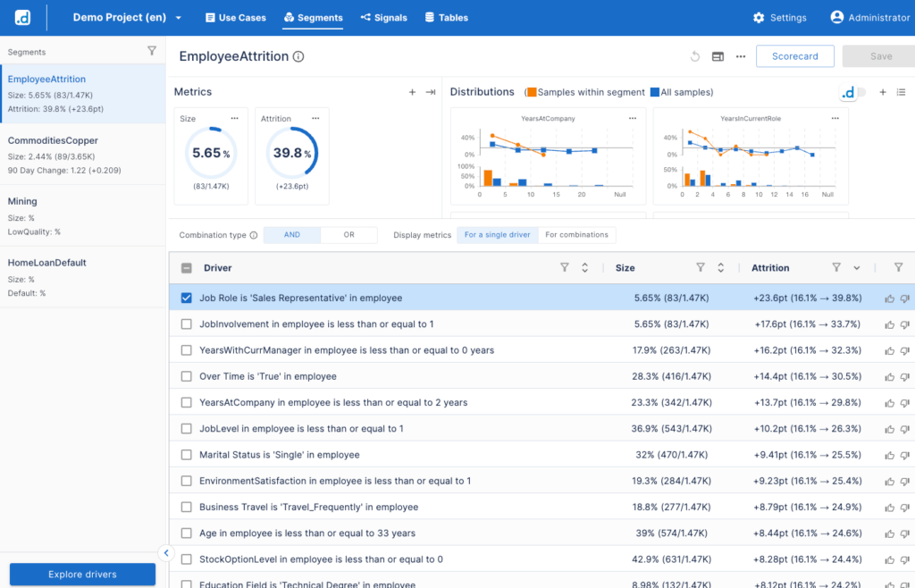
Task: Give a thumbs-up to the Job Role driver
Action: 887,298
